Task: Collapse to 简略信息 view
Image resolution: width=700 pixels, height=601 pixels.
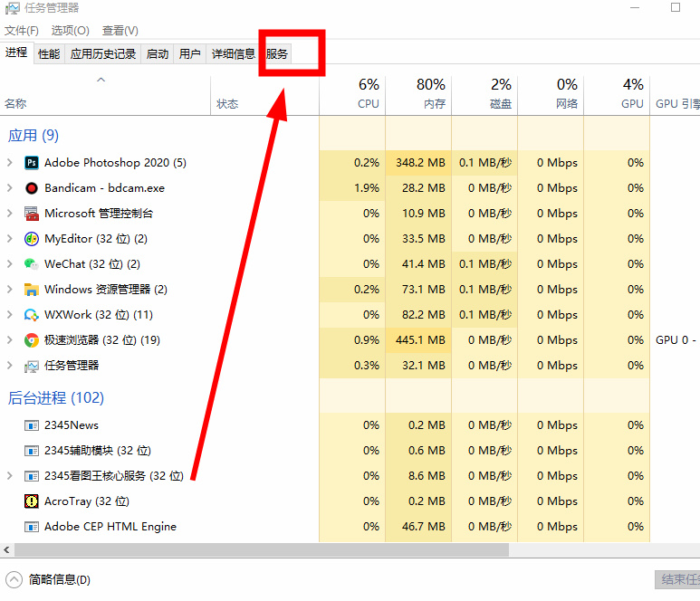Action: [49, 580]
